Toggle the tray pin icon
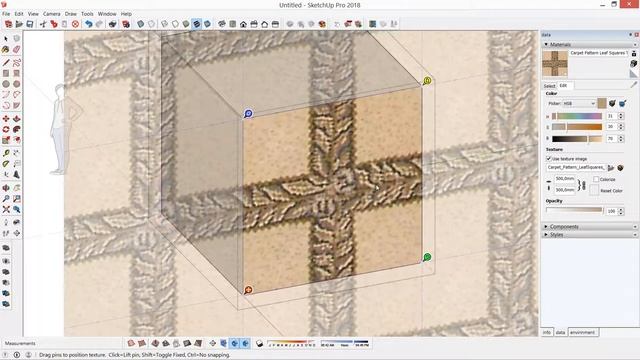This screenshot has height=360, width=640. tap(630, 35)
